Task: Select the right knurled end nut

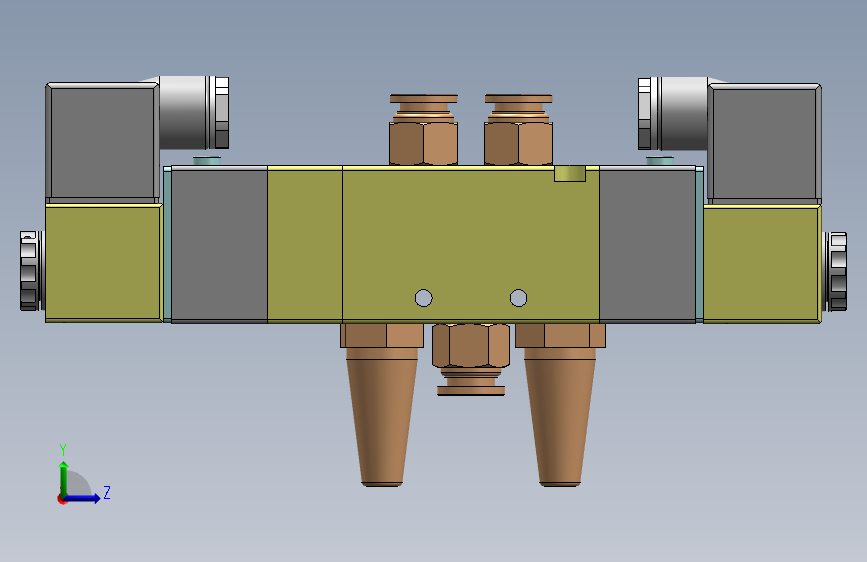Action: click(x=835, y=272)
